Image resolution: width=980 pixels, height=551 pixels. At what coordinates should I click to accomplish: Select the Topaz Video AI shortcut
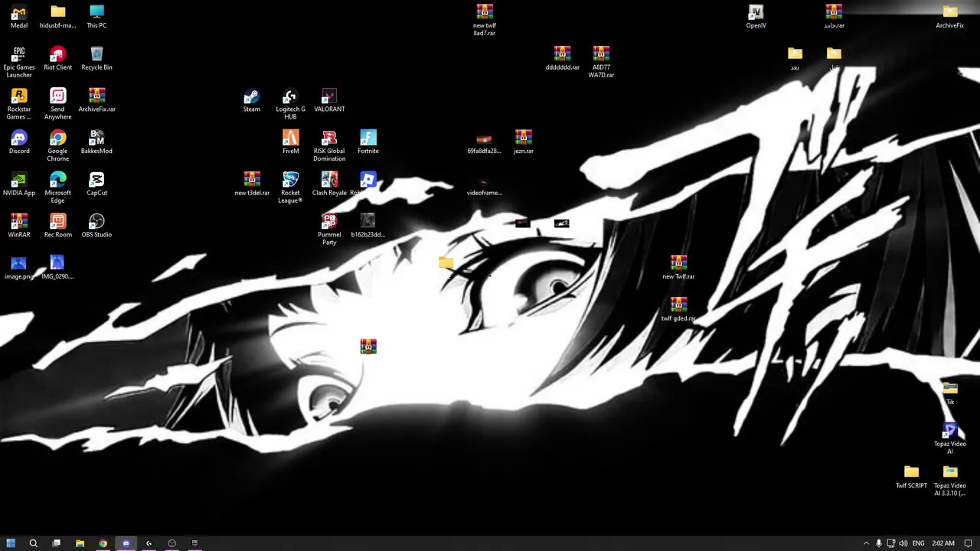(949, 439)
